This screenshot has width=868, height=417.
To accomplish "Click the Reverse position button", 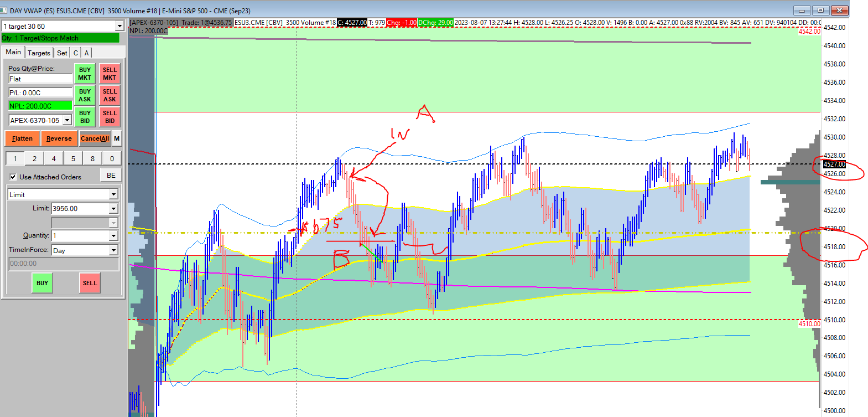I will pos(59,138).
